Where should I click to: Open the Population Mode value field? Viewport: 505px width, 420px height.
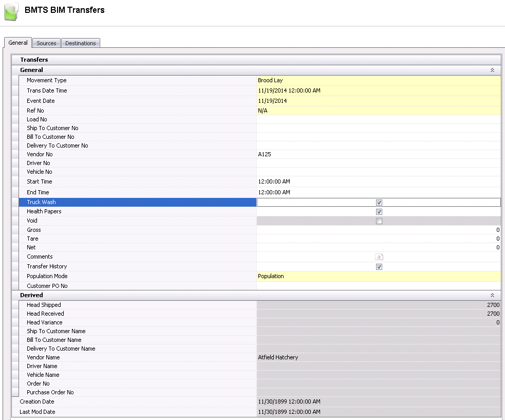point(378,277)
